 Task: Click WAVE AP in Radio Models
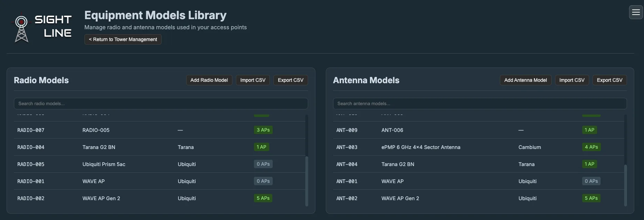pyautogui.click(x=93, y=181)
